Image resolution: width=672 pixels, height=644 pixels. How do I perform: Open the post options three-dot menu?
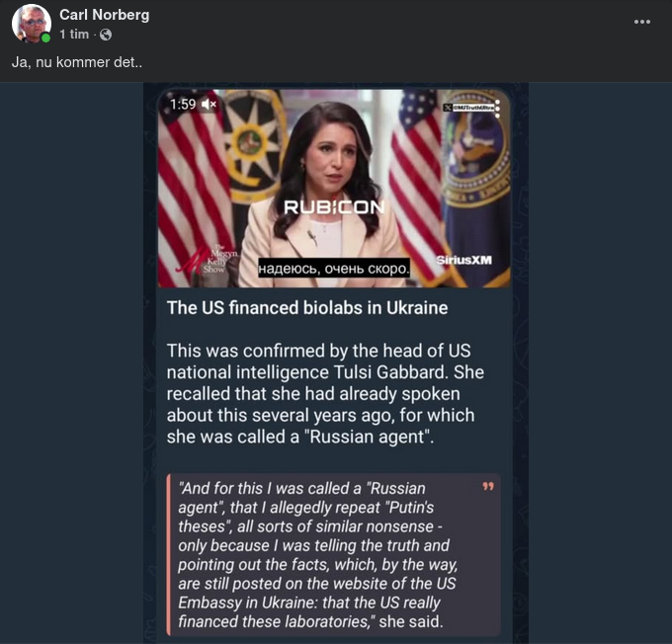click(642, 21)
